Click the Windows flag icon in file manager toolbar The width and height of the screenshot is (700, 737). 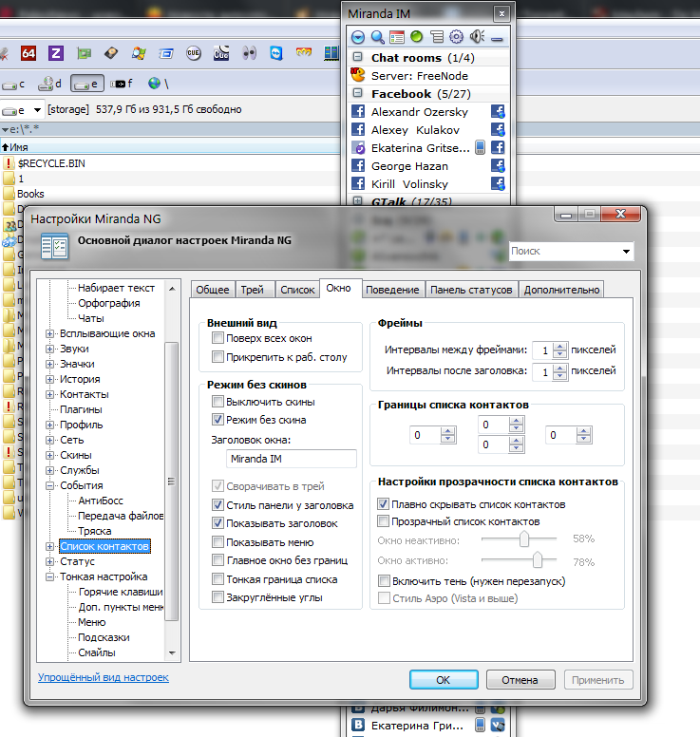tap(139, 53)
